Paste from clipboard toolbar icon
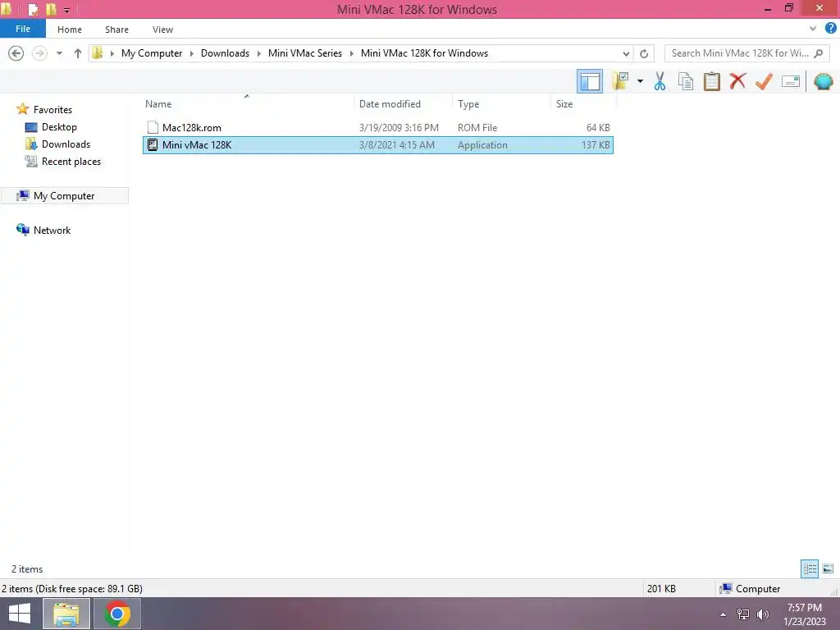Screen dimensions: 840x630 [x=711, y=81]
